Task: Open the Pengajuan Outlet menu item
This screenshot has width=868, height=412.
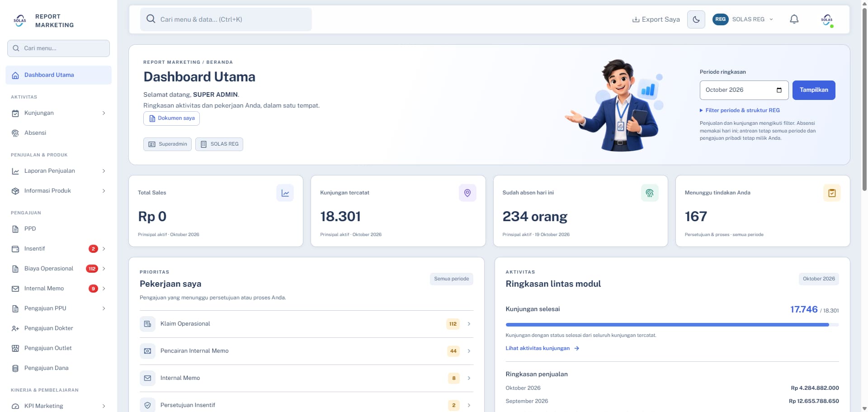Action: [59, 348]
